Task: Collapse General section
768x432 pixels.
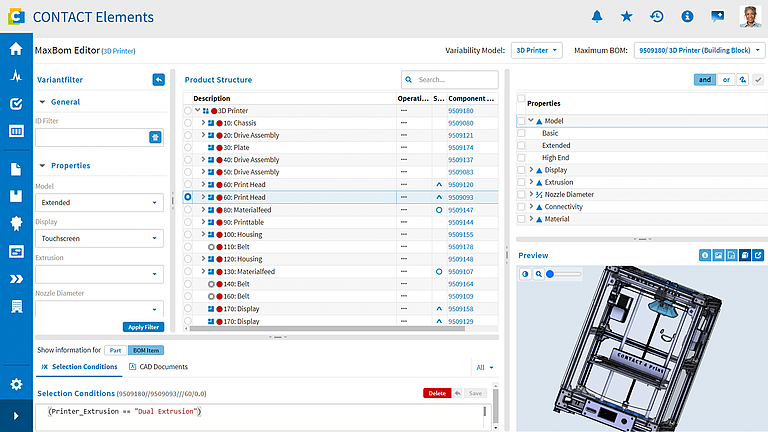Action: 42,102
